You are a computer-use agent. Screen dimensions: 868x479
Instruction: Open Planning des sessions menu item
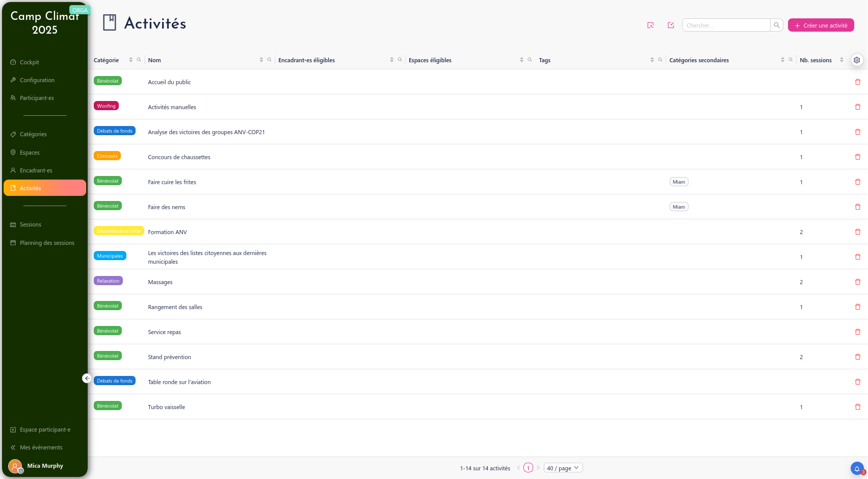(47, 243)
